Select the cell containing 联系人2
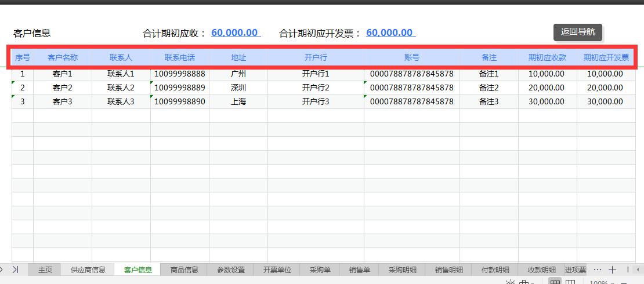Image resolution: width=644 pixels, height=284 pixels. tap(121, 88)
